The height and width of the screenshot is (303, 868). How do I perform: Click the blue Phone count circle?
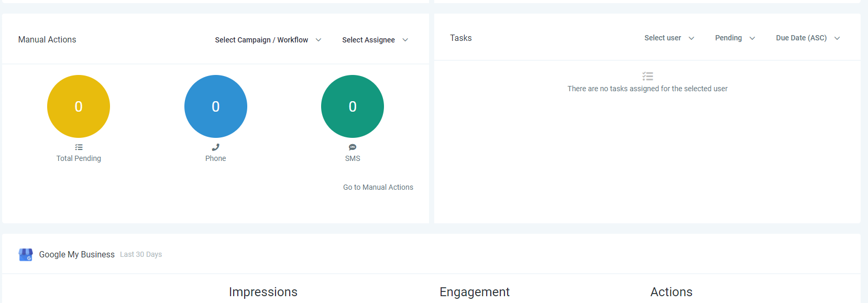click(216, 106)
